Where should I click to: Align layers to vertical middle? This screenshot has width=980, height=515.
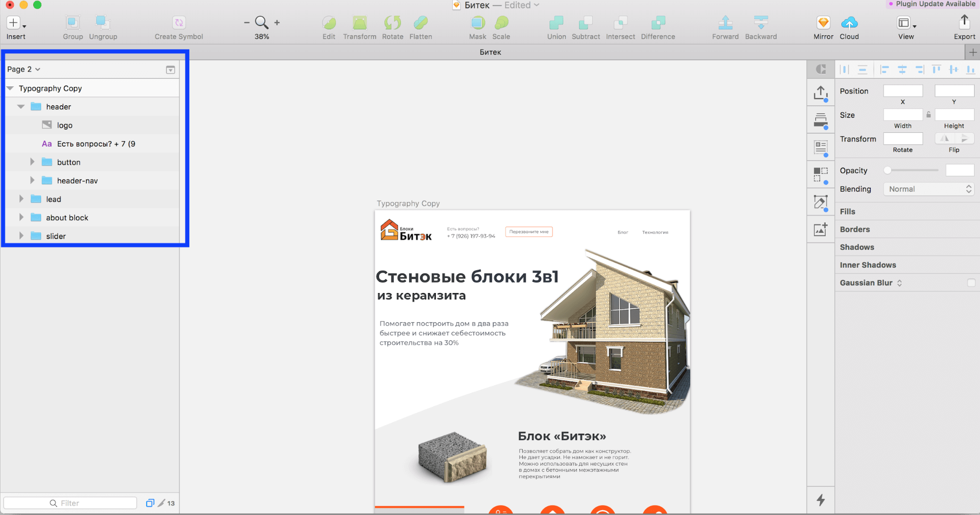[954, 70]
